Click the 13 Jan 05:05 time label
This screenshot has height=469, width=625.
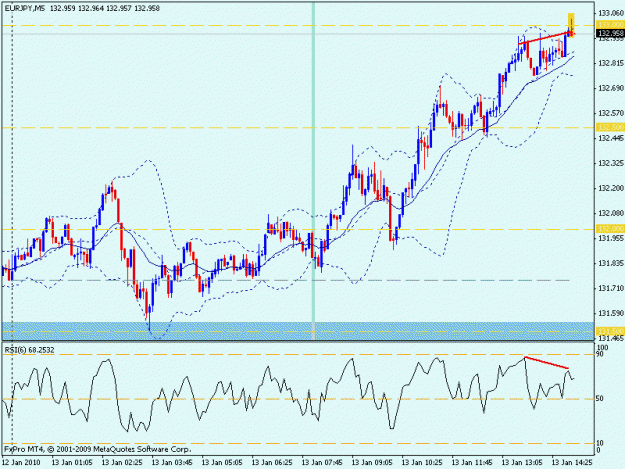click(222, 462)
